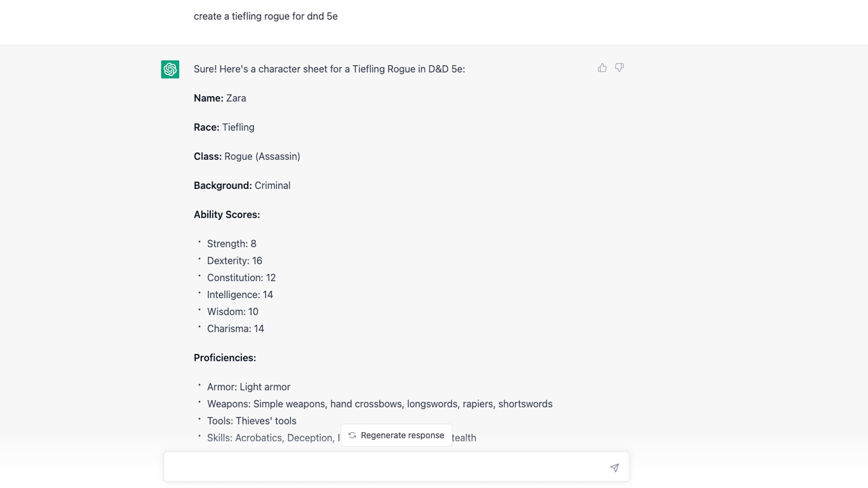Click the Race: Tiefling line
The height and width of the screenshot is (488, 868).
(224, 127)
